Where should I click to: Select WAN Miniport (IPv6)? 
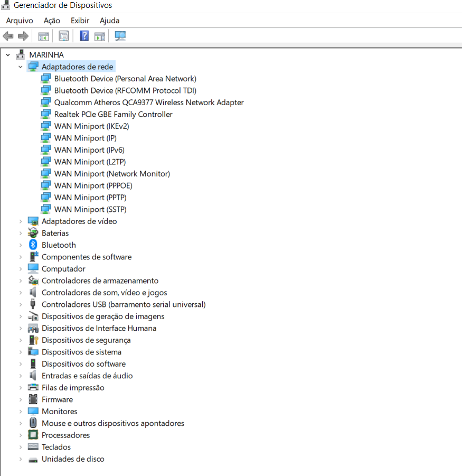click(x=89, y=150)
